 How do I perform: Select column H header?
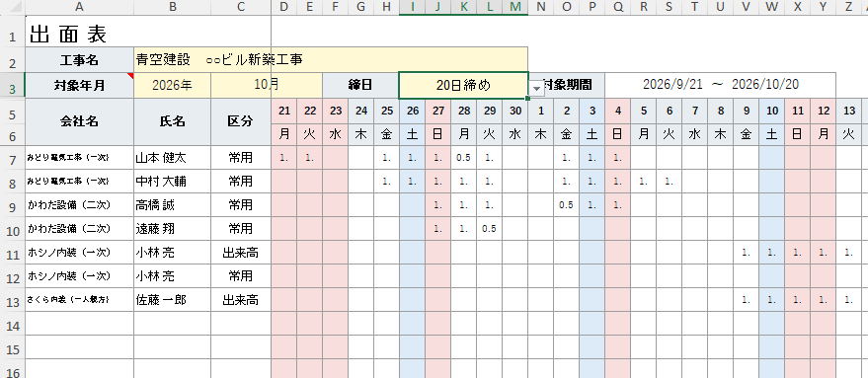[x=386, y=7]
